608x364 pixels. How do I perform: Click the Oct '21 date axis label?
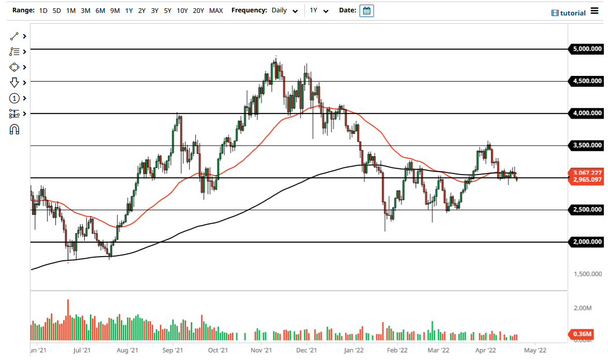218,351
